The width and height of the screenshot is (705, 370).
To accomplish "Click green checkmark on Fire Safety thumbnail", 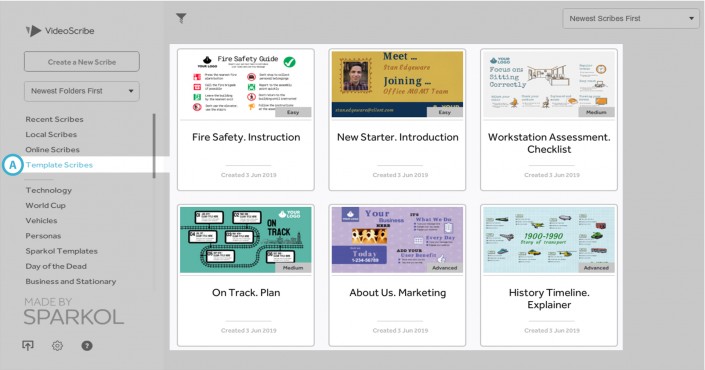I will click(290, 62).
